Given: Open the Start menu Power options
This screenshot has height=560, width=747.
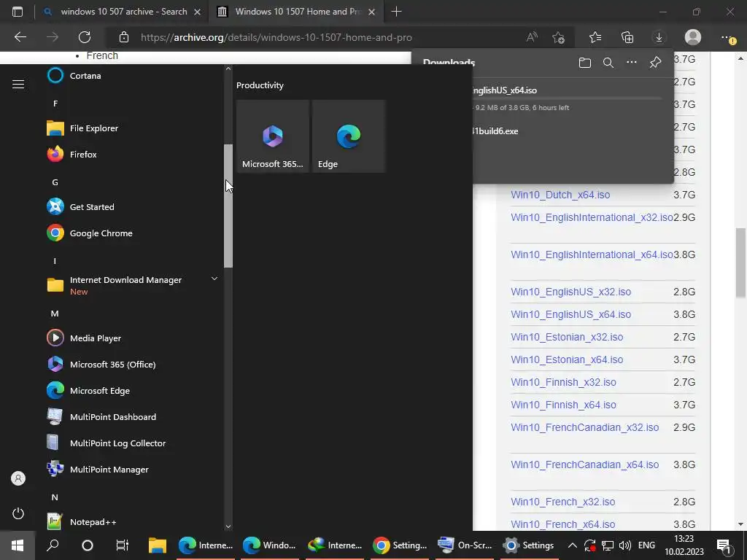Looking at the screenshot, I should (x=18, y=513).
